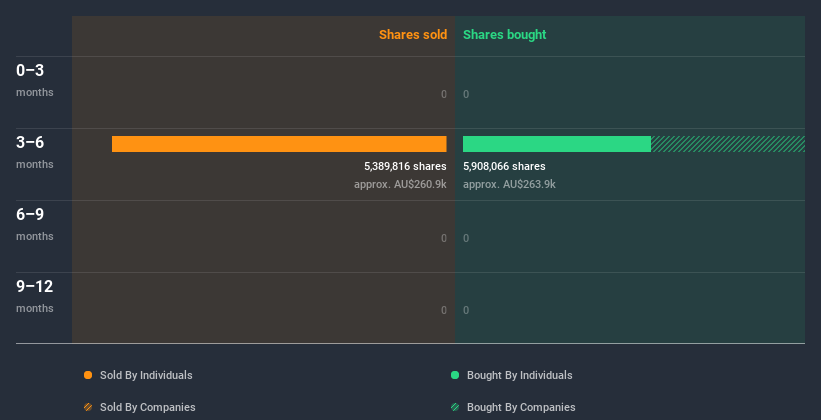
Task: Click the 0 bought value in 0–3 months row
Action: click(466, 94)
